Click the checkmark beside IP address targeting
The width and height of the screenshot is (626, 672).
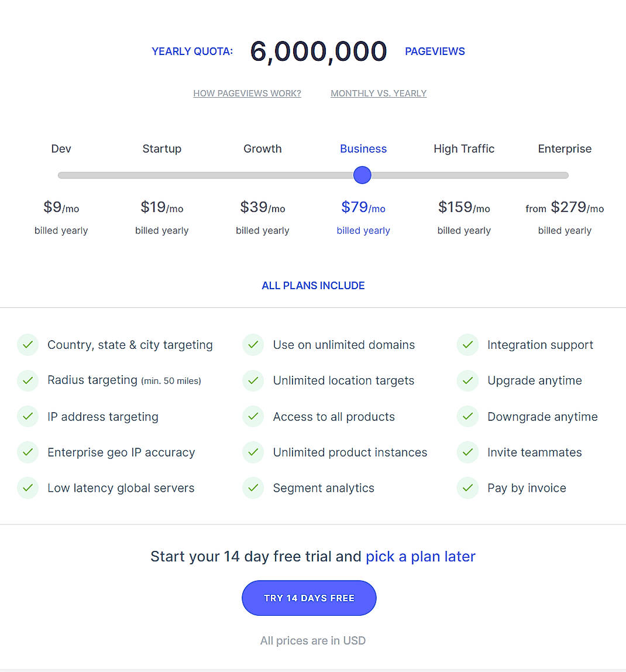[27, 416]
